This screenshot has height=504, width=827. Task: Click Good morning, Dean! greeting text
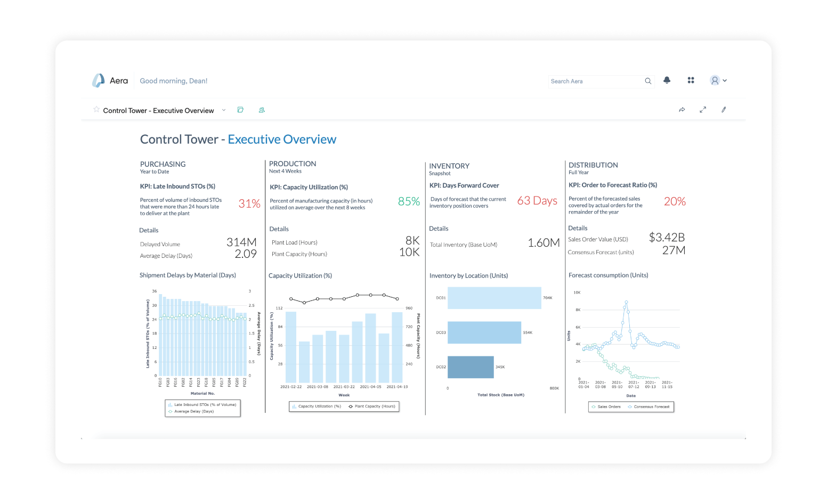coord(174,81)
